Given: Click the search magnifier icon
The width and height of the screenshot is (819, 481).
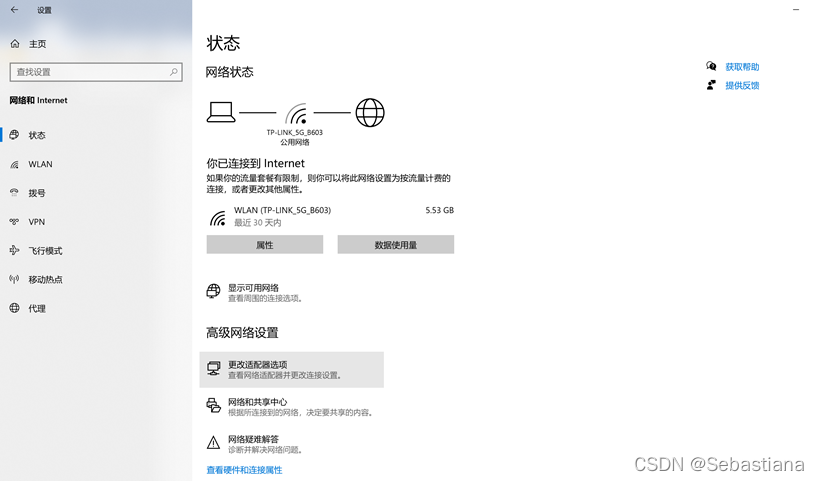Looking at the screenshot, I should pos(173,72).
